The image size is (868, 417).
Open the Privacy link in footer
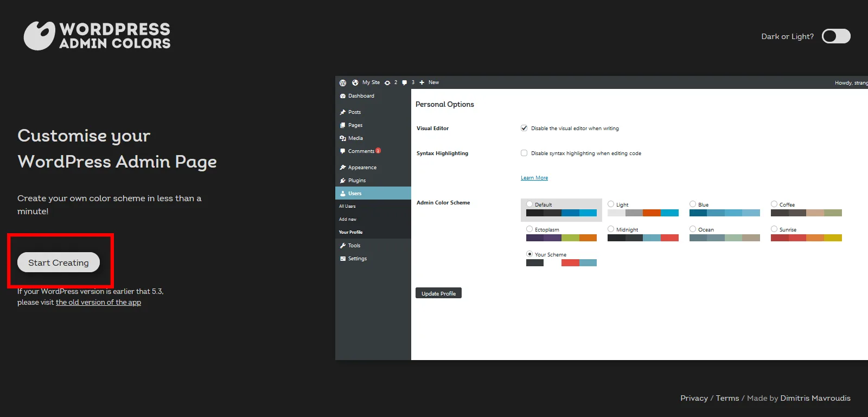[x=694, y=398]
